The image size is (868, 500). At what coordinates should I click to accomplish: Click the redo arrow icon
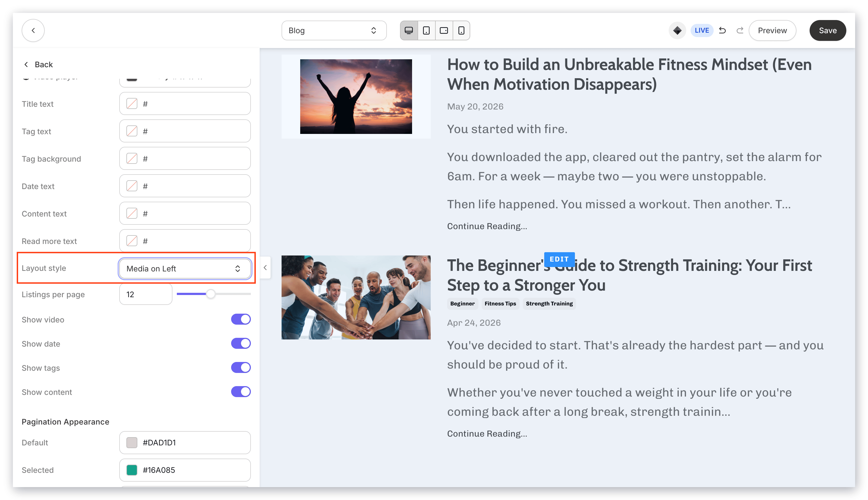click(740, 30)
